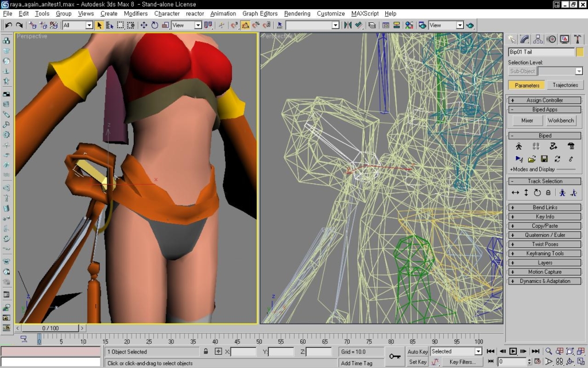
Task: Select the Body Vertical track icon
Action: tap(526, 193)
